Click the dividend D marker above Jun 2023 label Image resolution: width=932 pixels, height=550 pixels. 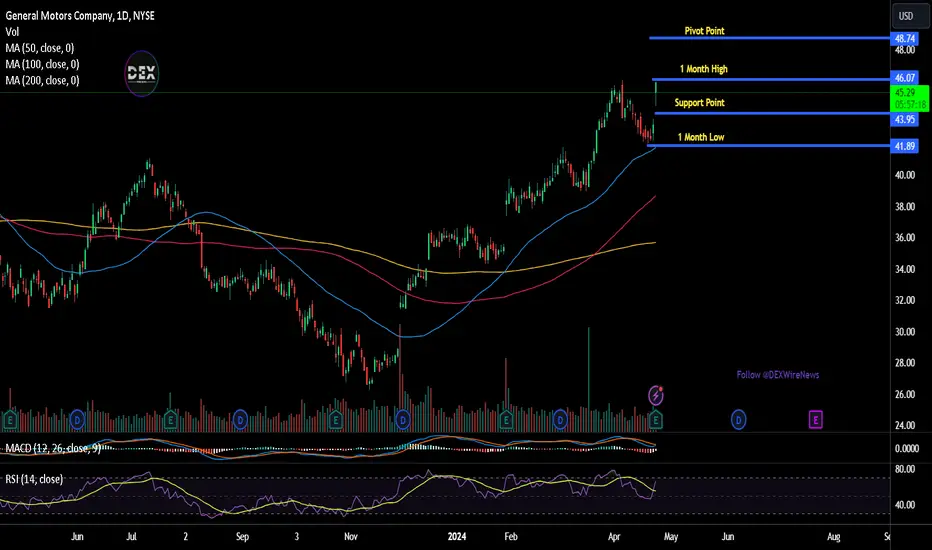tap(77, 420)
